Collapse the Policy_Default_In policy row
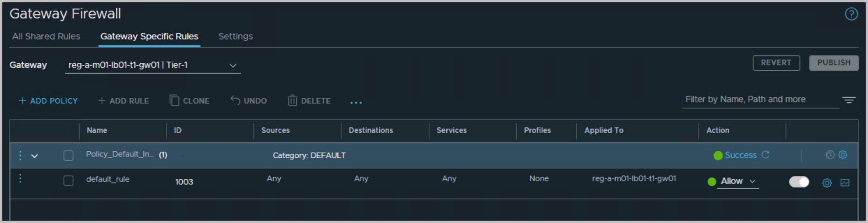Screen dimensions: 868x223 point(34,156)
